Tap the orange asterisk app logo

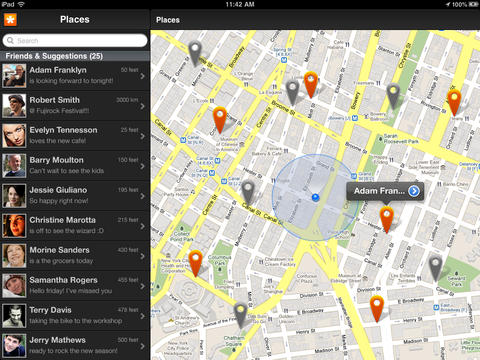[10, 20]
